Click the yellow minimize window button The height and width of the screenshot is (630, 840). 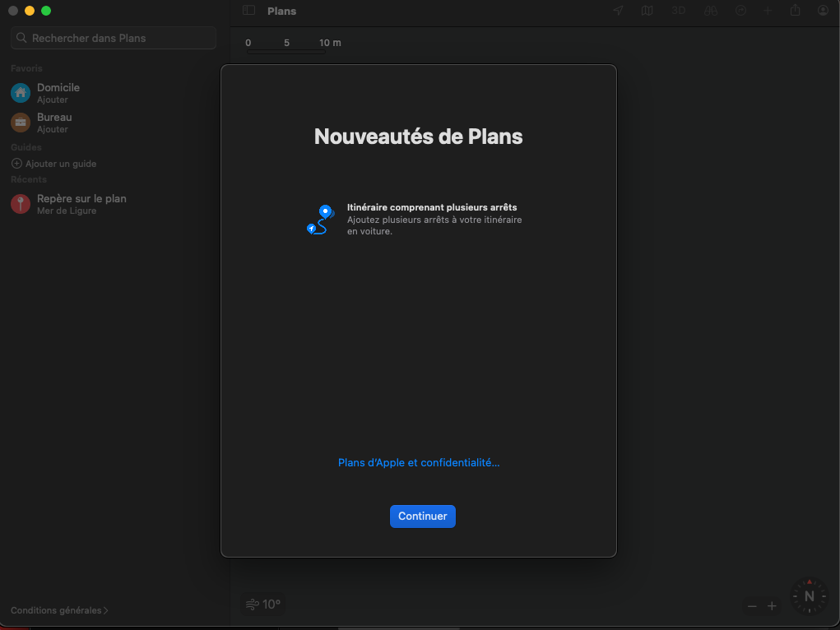click(30, 11)
